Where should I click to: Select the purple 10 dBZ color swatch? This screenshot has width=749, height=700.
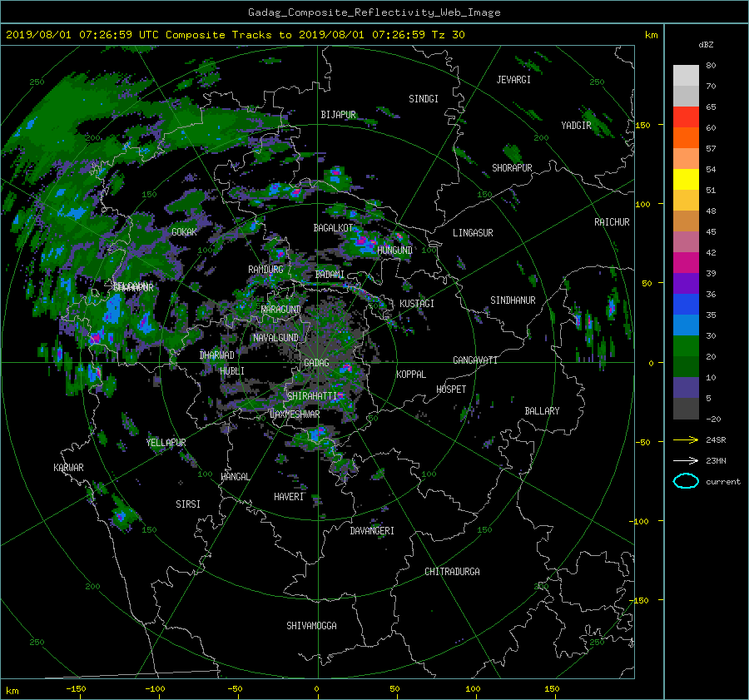click(686, 388)
